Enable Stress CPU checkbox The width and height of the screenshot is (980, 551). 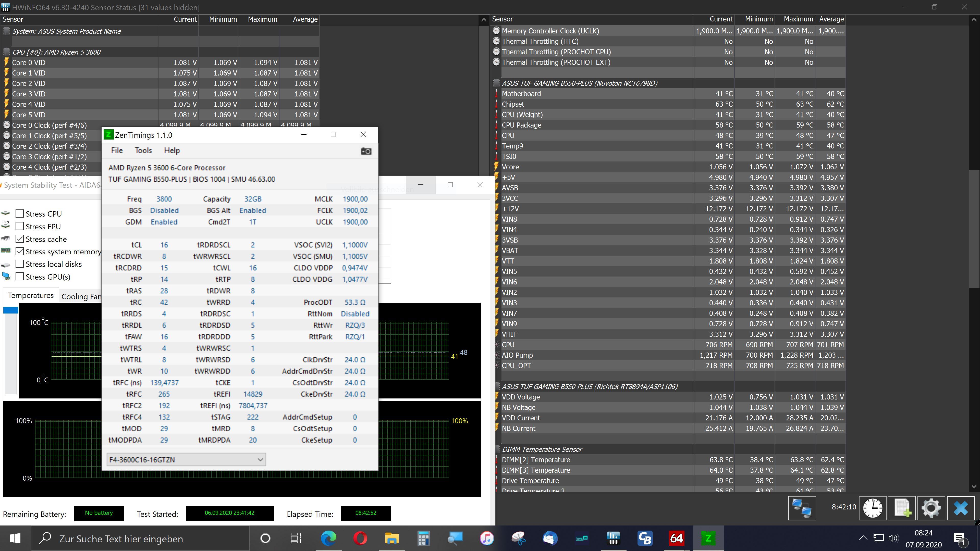[20, 214]
